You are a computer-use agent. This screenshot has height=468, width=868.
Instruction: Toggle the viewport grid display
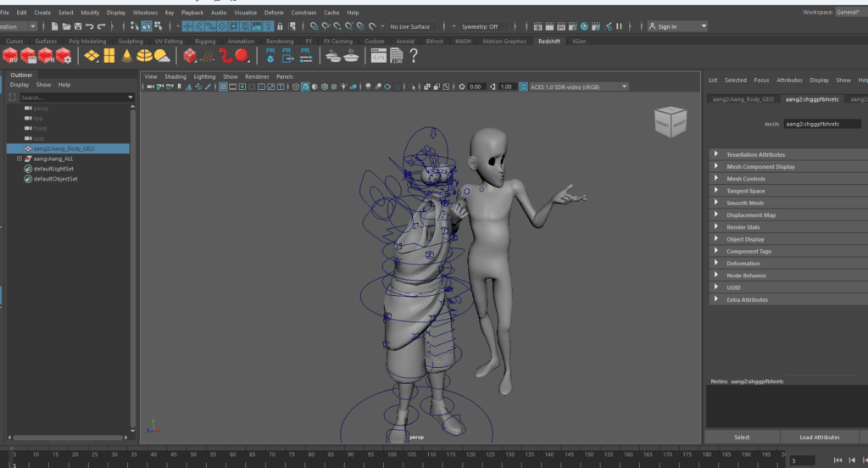[x=223, y=86]
